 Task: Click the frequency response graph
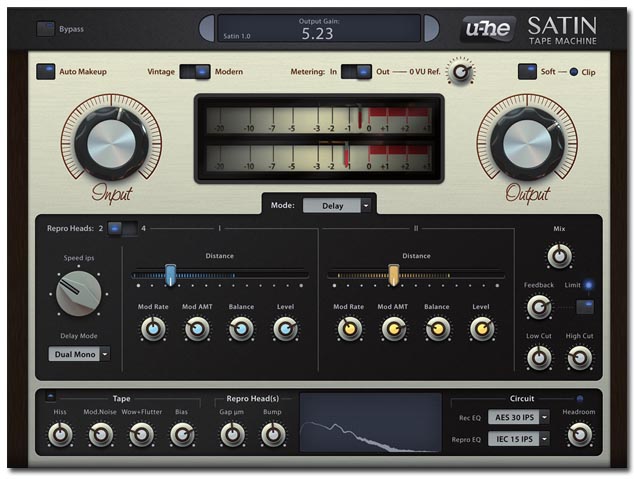click(x=370, y=423)
